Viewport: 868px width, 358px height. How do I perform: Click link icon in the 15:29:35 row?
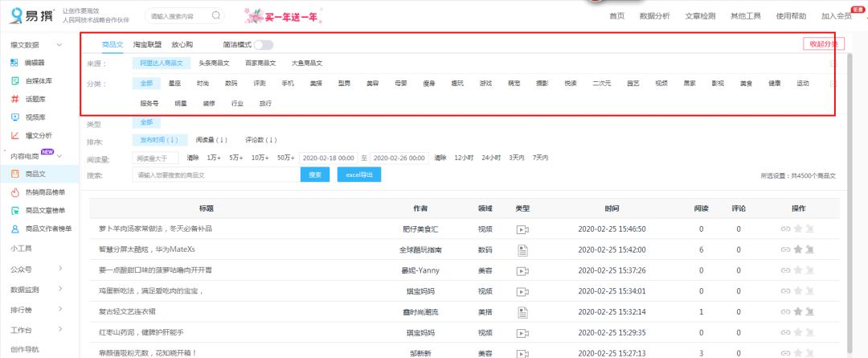coord(785,332)
